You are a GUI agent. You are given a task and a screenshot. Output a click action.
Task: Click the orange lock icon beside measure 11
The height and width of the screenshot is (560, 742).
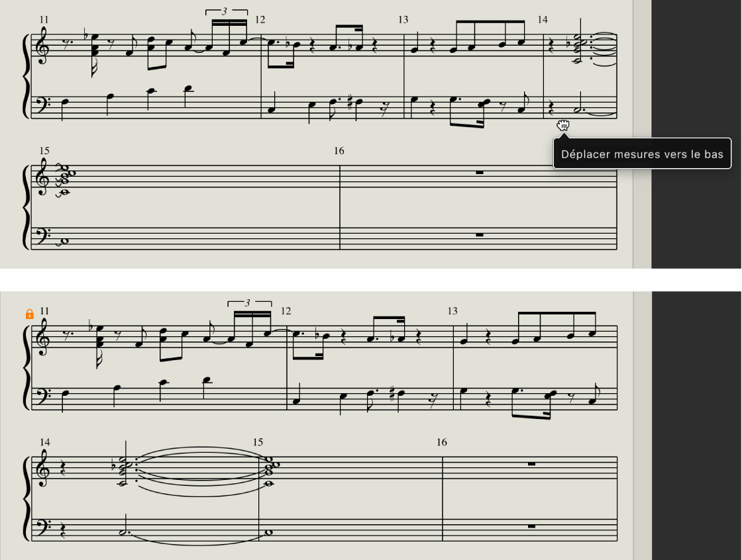29,314
